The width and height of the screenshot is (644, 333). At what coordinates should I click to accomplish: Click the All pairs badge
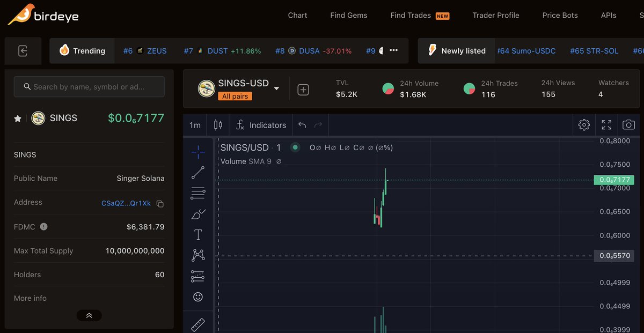coord(235,96)
